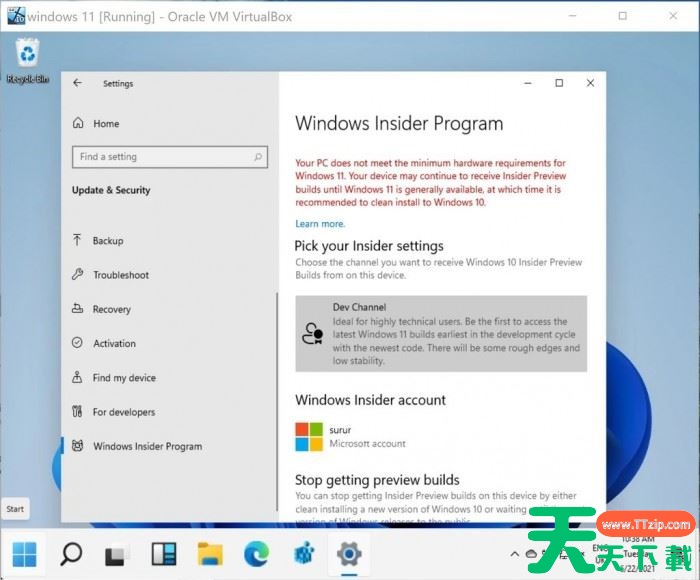Click the Settings sidebar scrollbar
The width and height of the screenshot is (700, 580).
[277, 402]
